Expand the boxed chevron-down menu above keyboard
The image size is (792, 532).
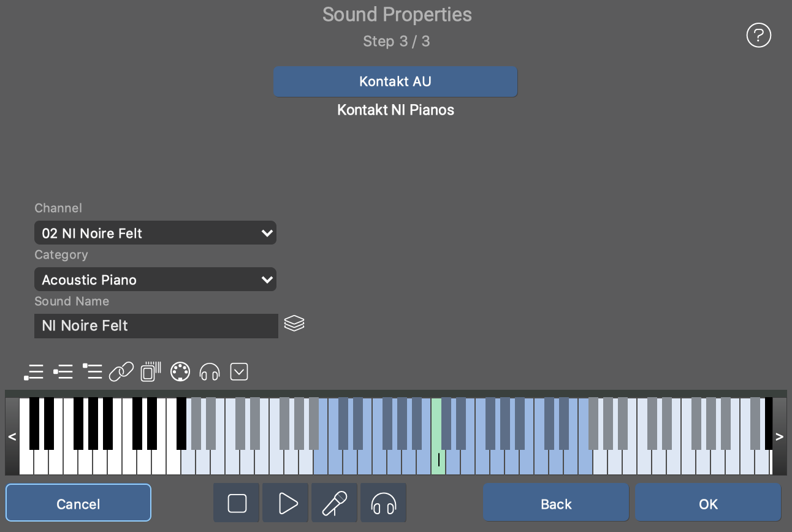point(239,371)
